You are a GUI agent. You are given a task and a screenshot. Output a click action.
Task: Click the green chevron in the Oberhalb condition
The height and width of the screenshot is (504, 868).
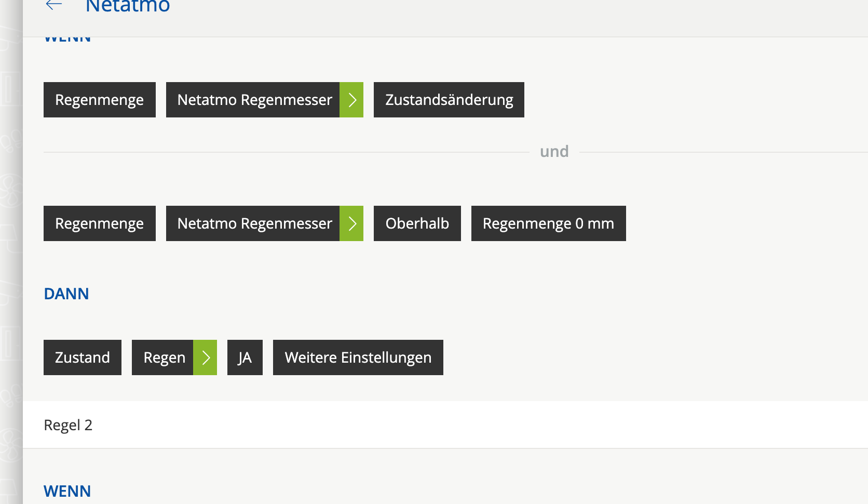351,223
